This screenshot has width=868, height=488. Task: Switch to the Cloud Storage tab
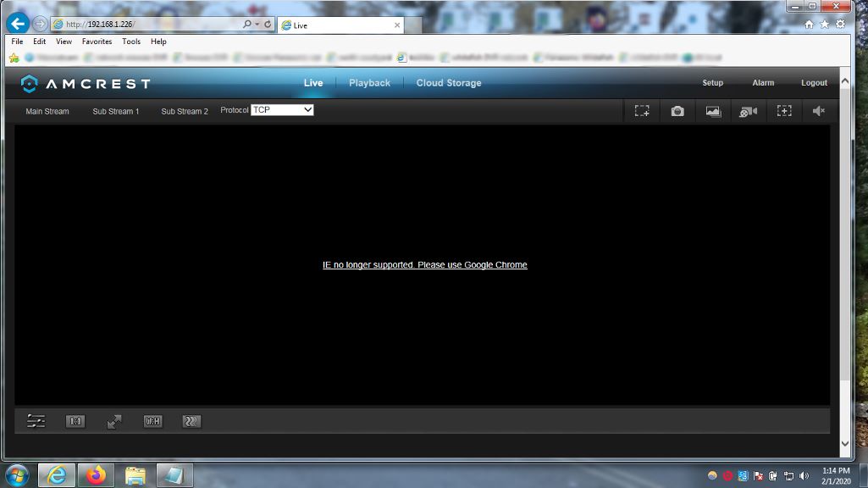click(x=449, y=83)
